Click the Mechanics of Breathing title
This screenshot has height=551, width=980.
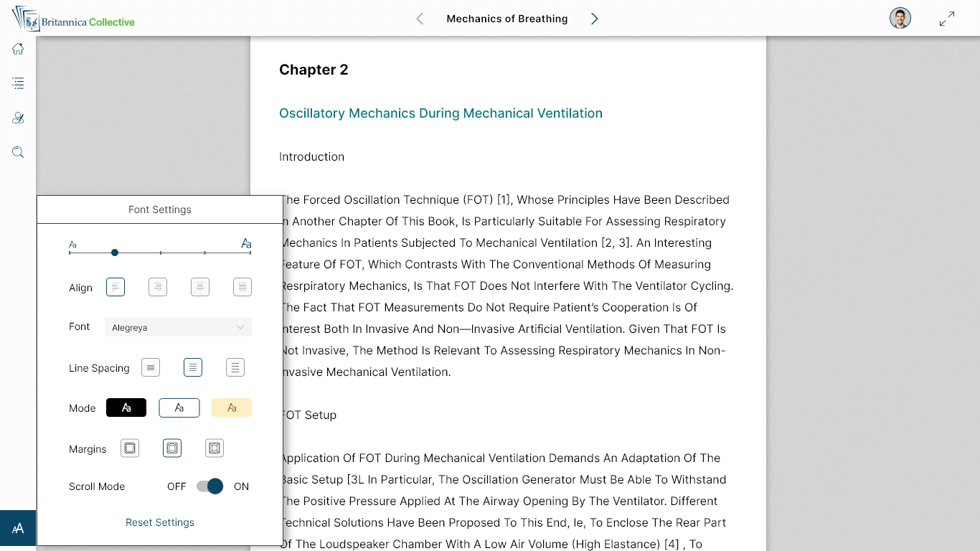[507, 19]
